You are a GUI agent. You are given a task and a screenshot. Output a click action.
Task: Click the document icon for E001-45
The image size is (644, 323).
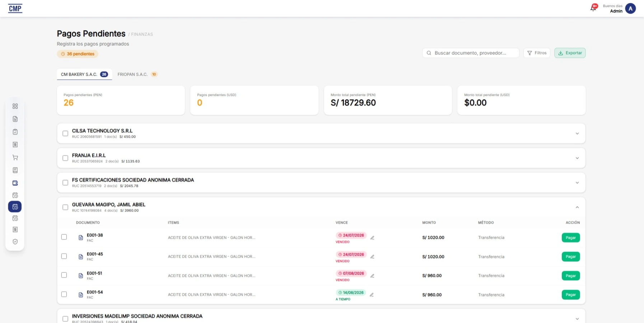81,257
